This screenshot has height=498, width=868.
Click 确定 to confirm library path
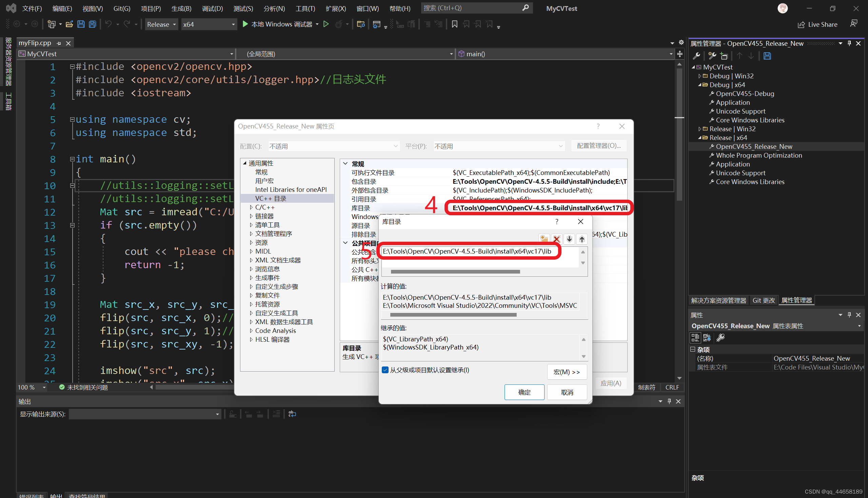click(524, 392)
